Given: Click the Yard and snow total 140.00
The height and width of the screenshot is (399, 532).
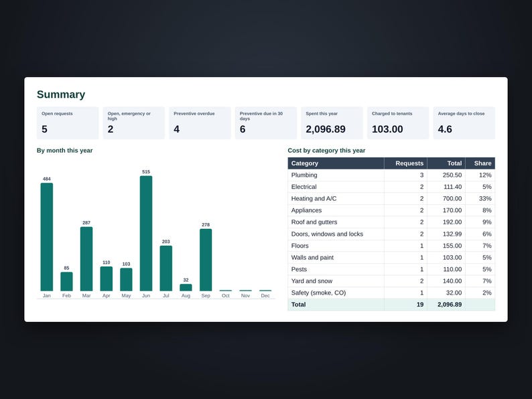Looking at the screenshot, I should click(x=452, y=281).
